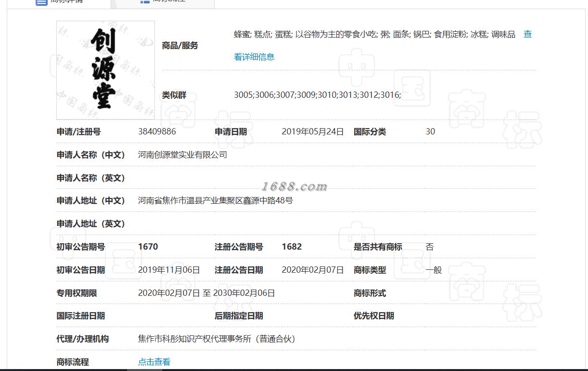
Task: Select shared trademark value 否
Action: [x=430, y=247]
